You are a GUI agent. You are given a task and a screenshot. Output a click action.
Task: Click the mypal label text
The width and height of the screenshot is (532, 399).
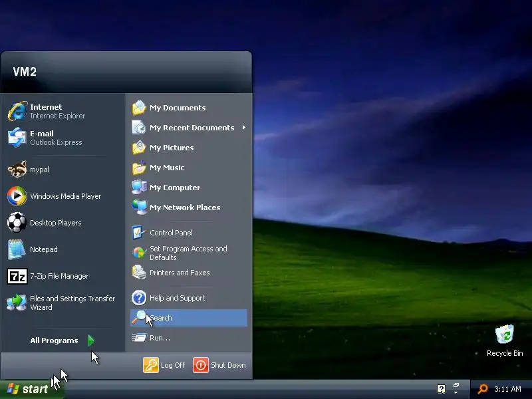point(39,170)
